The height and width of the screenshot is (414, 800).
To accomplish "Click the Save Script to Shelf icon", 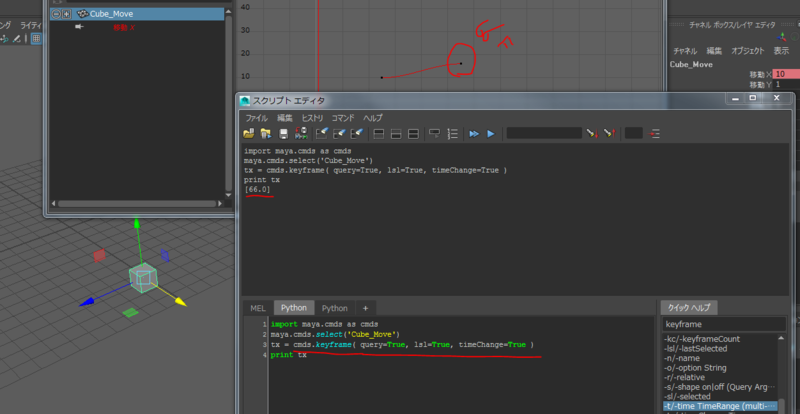I will 301,134.
